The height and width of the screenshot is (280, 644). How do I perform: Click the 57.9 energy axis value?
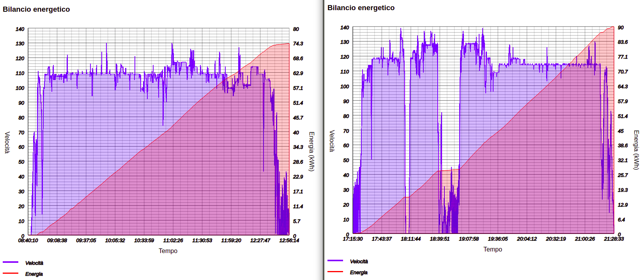point(623,102)
